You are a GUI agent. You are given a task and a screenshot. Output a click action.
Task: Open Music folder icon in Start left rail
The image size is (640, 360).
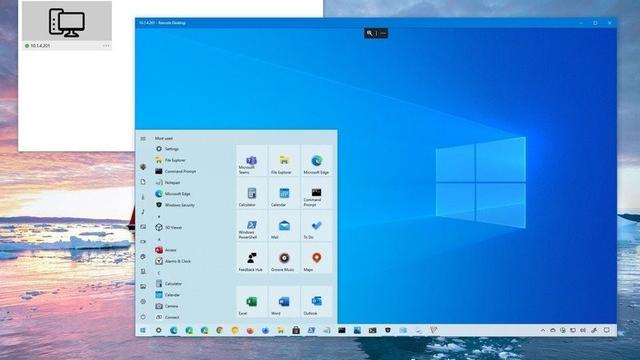click(143, 211)
